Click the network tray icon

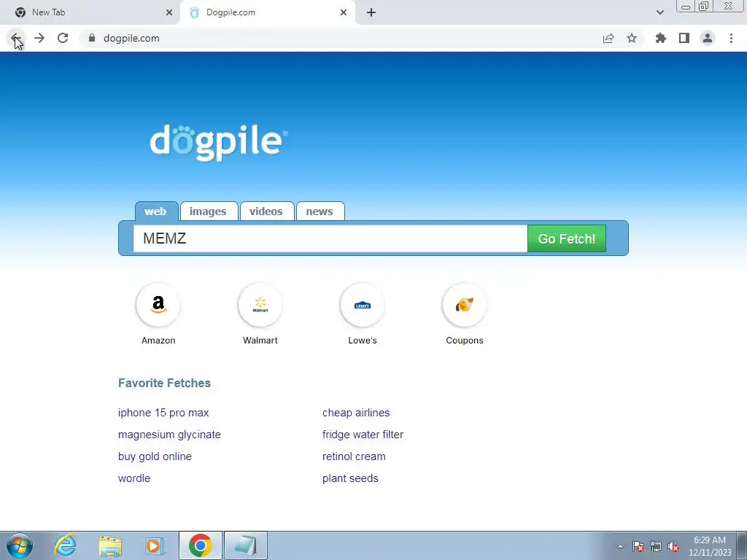point(656,547)
